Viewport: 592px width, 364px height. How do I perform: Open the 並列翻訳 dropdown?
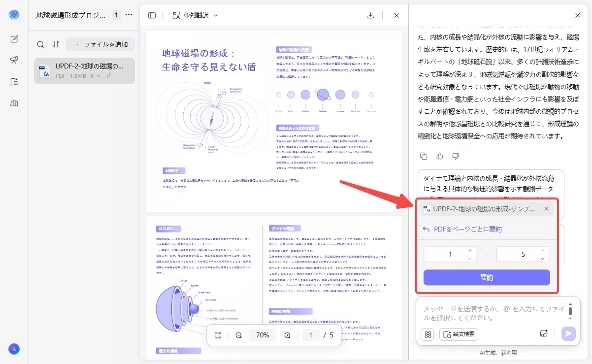coord(195,15)
